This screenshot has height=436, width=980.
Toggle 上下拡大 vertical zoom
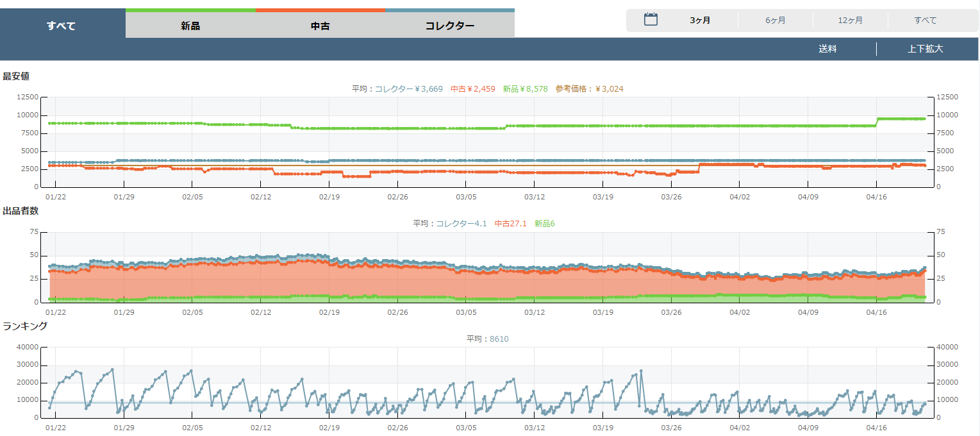tap(925, 49)
